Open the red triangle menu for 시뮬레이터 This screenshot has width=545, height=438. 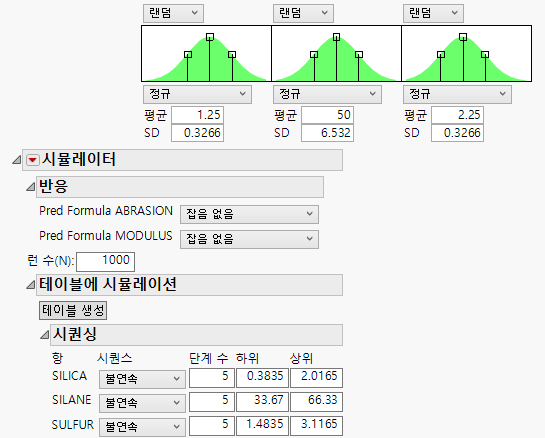pyautogui.click(x=33, y=160)
